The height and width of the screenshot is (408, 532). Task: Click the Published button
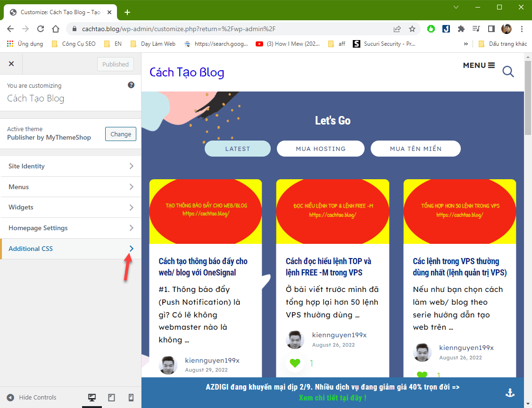116,64
